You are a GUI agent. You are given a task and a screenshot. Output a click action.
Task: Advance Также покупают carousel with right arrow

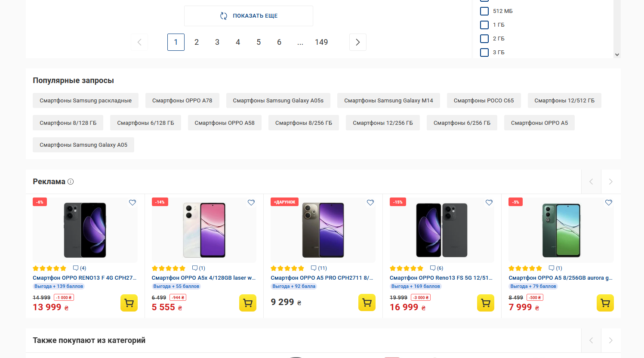coord(610,340)
